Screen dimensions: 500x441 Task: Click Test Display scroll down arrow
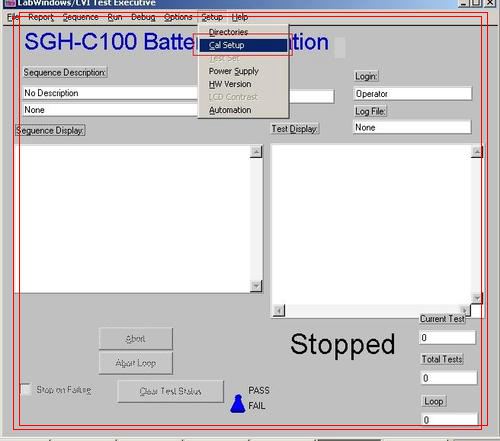(477, 298)
